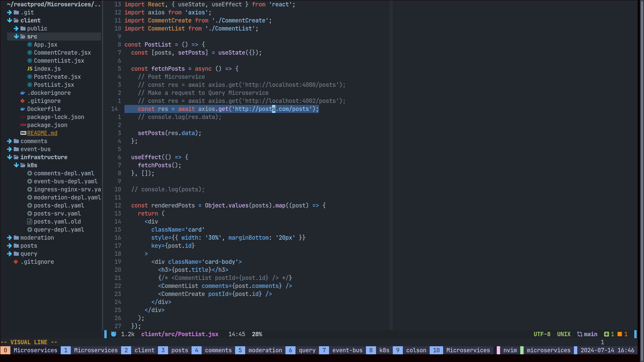Image resolution: width=644 pixels, height=362 pixels.
Task: Open PostCreate.jsx in the file tree
Action: click(57, 77)
